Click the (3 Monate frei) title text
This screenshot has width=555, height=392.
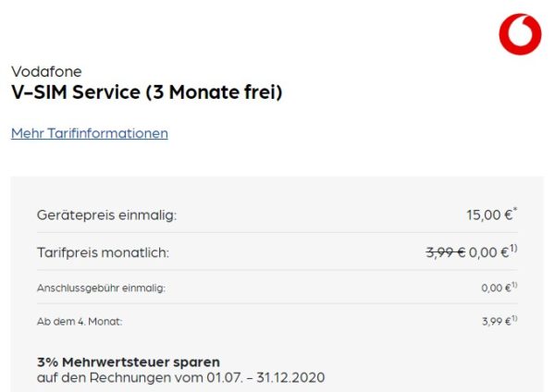coord(221,92)
